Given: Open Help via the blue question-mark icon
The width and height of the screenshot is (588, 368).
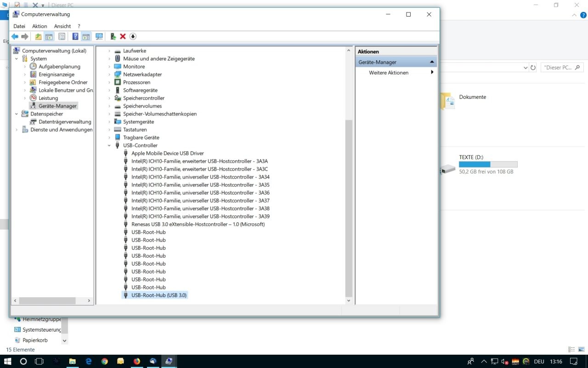Looking at the screenshot, I should point(75,36).
